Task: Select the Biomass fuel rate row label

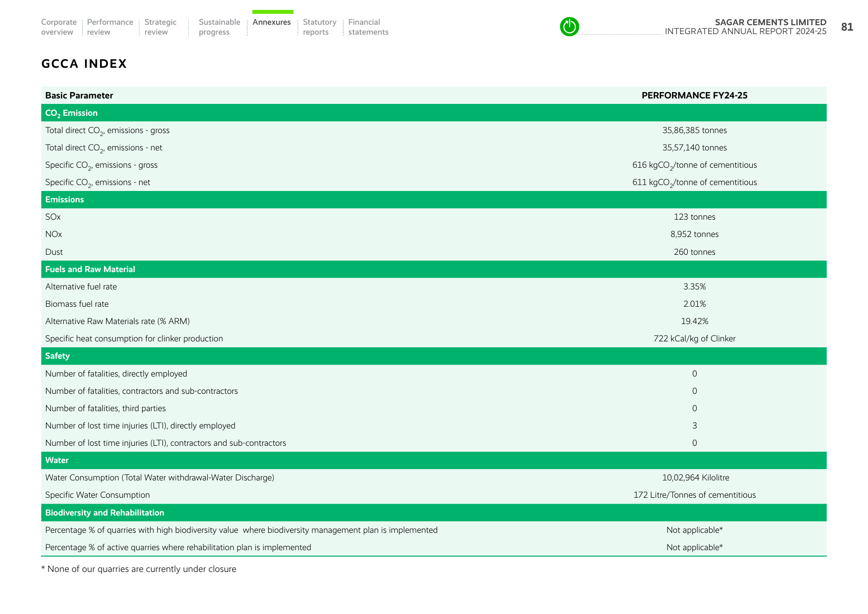Action: (x=77, y=304)
